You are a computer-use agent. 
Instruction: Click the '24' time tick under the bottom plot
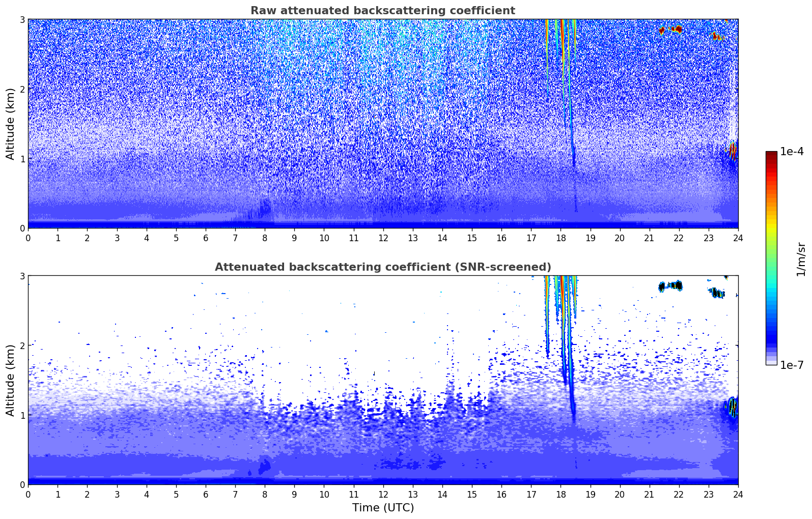coord(738,494)
